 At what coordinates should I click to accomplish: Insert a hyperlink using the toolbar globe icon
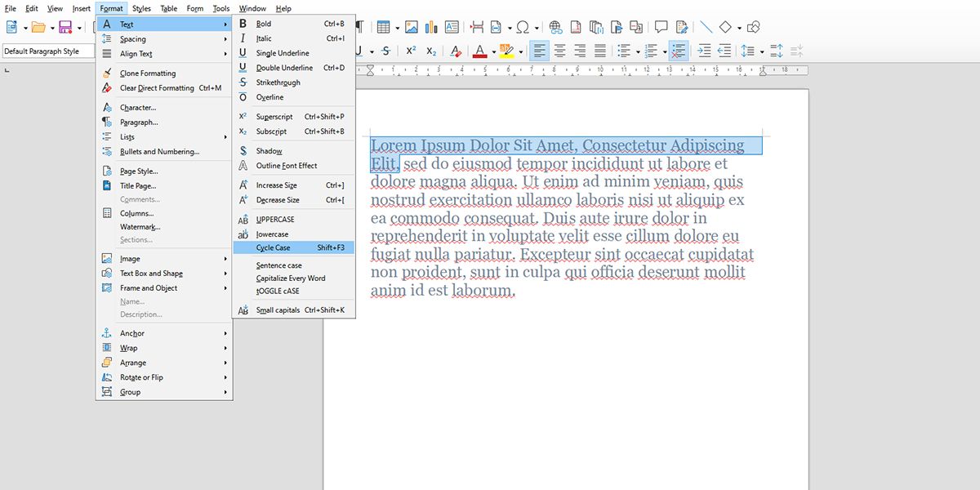click(555, 26)
